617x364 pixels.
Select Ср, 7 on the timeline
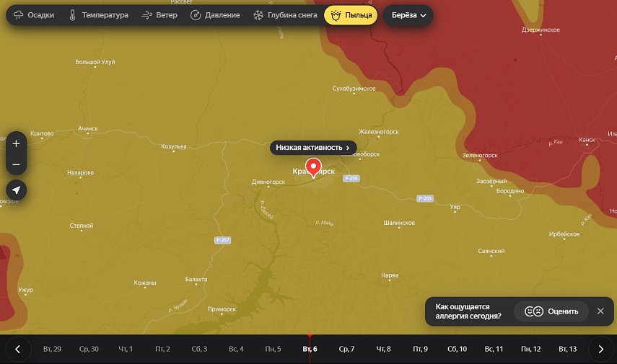346,349
